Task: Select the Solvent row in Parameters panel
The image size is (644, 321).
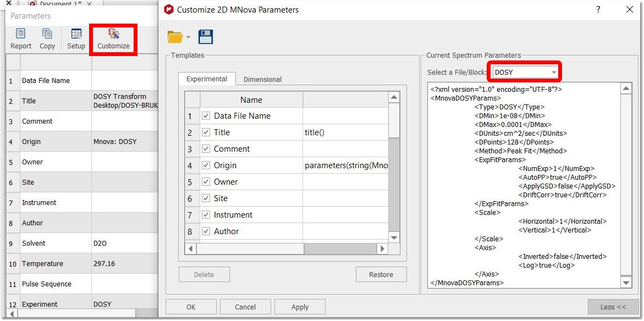Action: pyautogui.click(x=82, y=243)
